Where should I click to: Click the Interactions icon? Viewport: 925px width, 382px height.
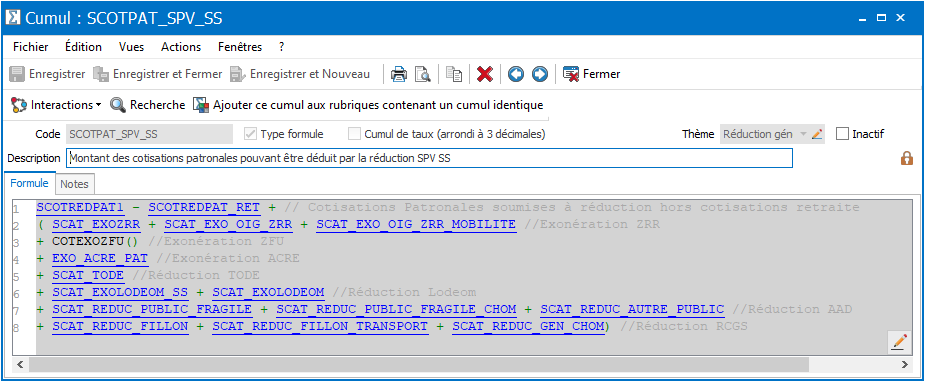[x=19, y=105]
